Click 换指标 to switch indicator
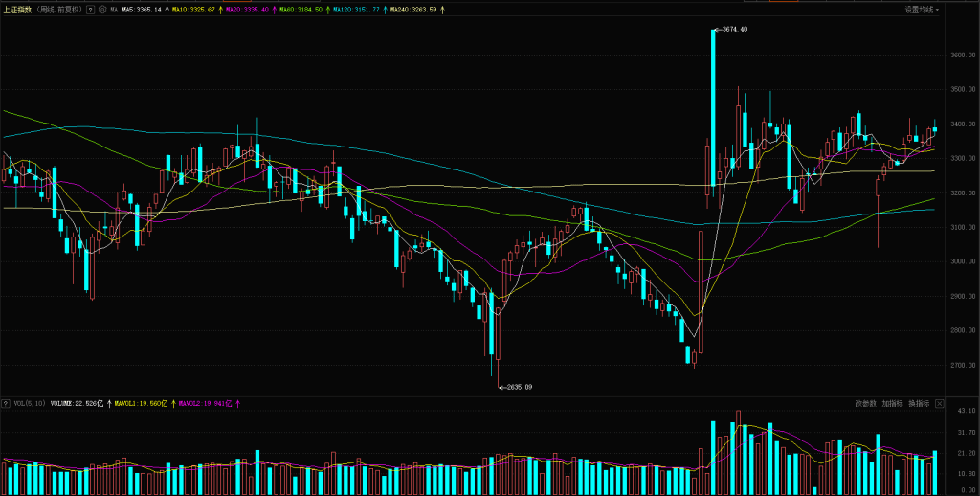Image resolution: width=980 pixels, height=496 pixels. click(x=918, y=404)
